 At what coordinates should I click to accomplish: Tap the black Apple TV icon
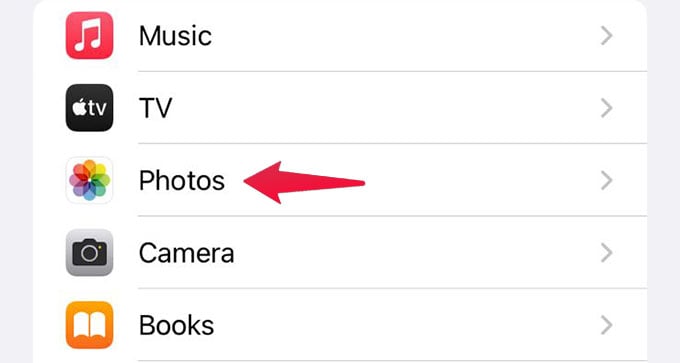pos(89,108)
